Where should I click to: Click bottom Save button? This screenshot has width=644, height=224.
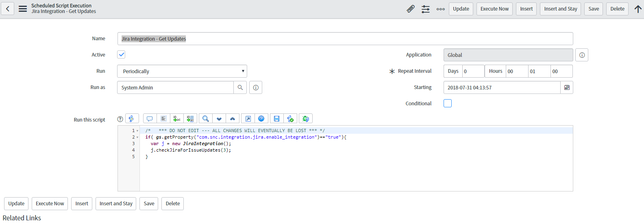tap(149, 204)
